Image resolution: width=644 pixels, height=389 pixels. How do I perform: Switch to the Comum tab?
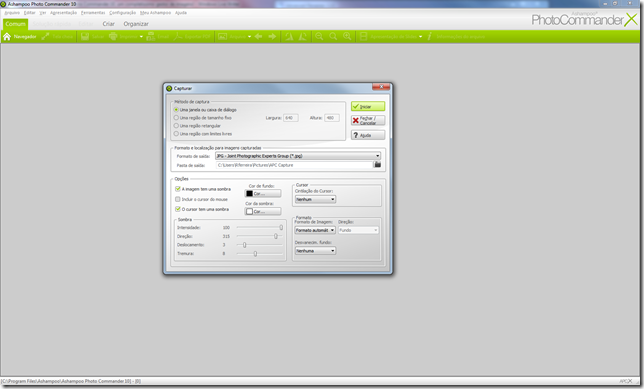[x=16, y=24]
